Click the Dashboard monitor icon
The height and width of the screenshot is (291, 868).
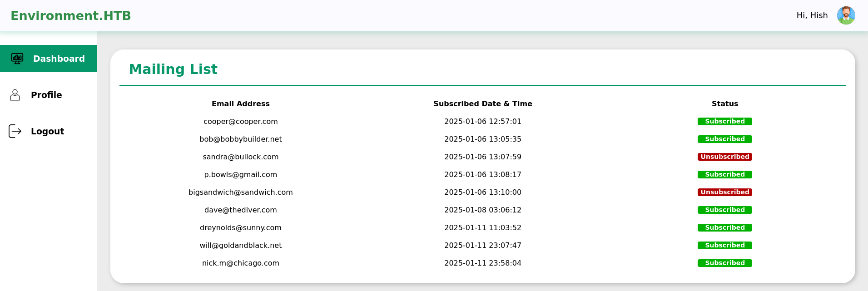click(17, 59)
